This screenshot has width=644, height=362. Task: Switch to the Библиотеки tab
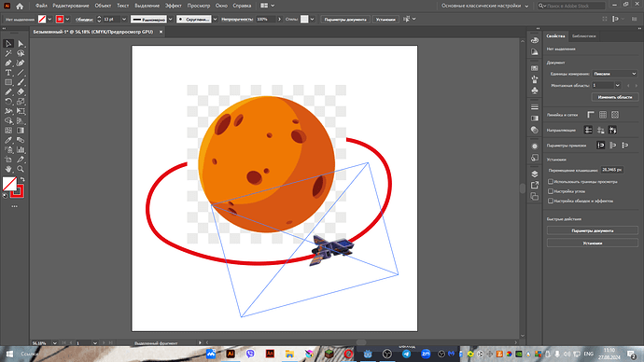583,36
